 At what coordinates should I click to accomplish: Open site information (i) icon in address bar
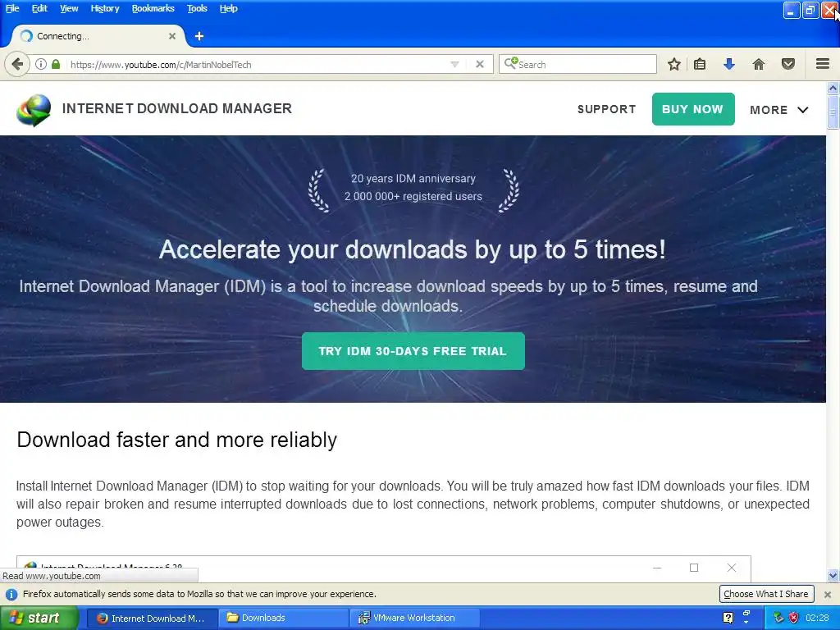click(x=41, y=64)
